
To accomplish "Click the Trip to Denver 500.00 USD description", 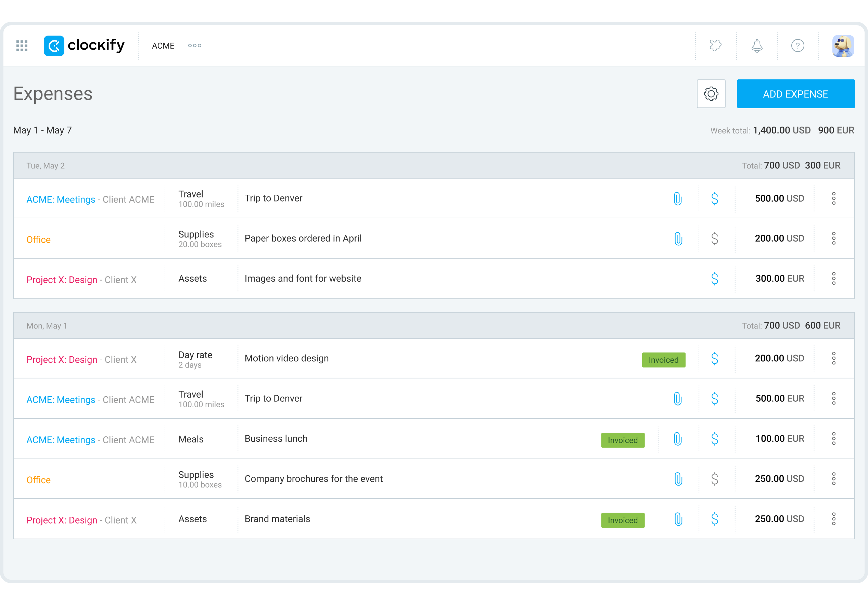I will point(273,198).
